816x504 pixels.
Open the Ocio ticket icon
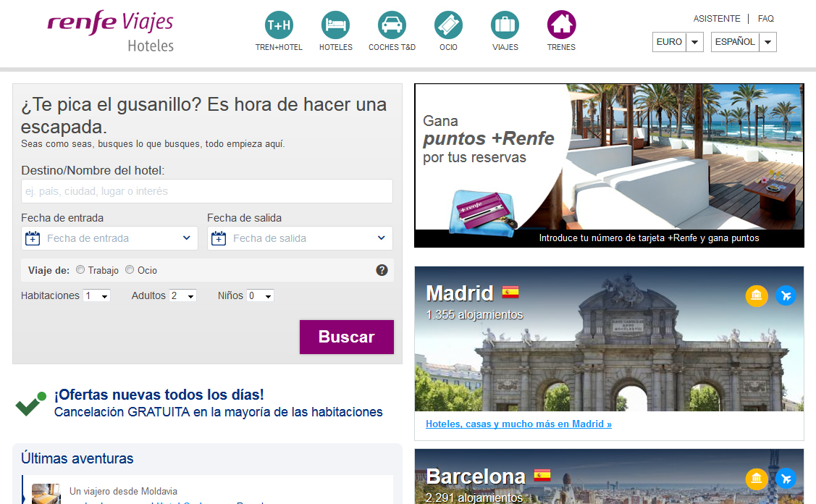point(448,25)
